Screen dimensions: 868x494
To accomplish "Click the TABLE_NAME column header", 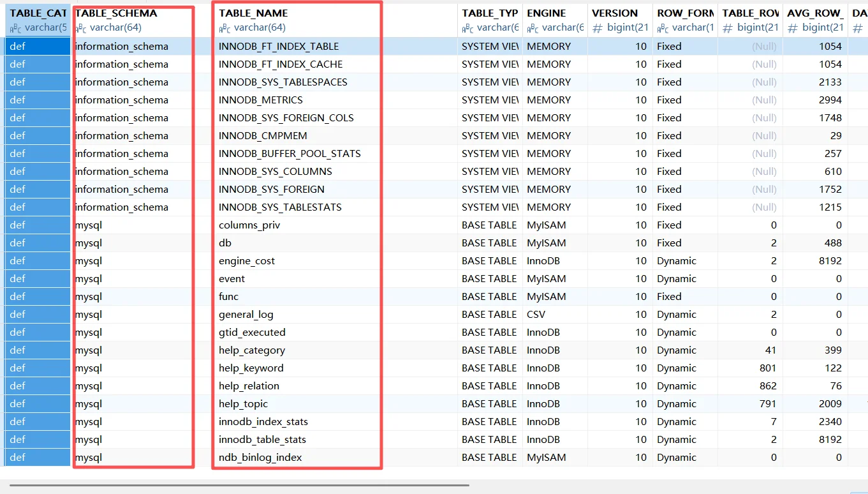I will 253,13.
